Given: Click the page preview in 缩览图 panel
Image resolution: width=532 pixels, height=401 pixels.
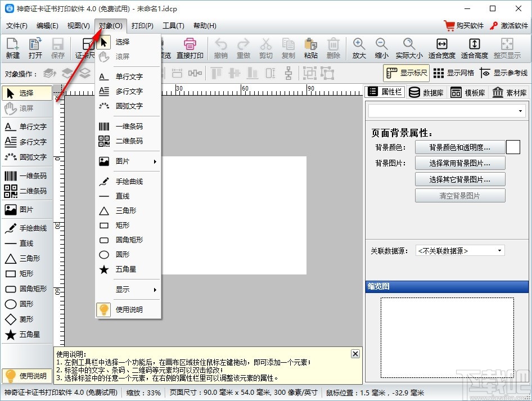Looking at the screenshot, I should 447,337.
